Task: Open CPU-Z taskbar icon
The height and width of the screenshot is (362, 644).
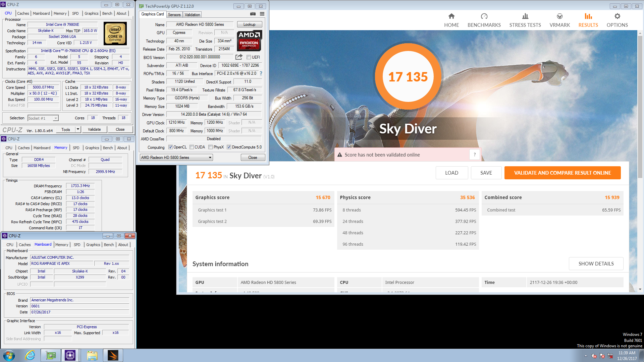Action: [x=70, y=355]
